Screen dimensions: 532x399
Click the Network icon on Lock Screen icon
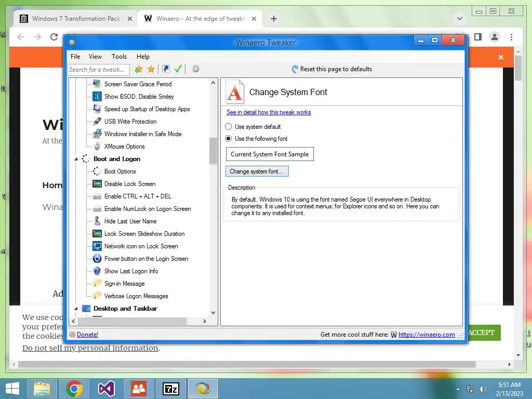click(97, 246)
